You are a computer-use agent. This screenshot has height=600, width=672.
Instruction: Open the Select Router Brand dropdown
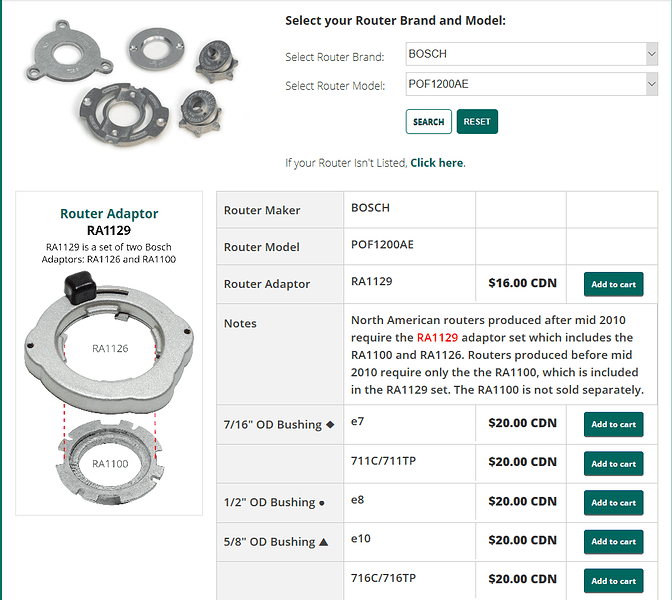(x=531, y=54)
